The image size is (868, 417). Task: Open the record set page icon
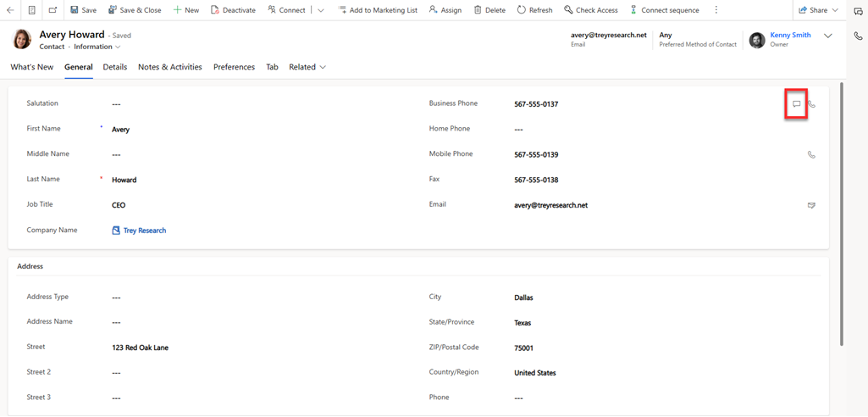click(x=32, y=10)
